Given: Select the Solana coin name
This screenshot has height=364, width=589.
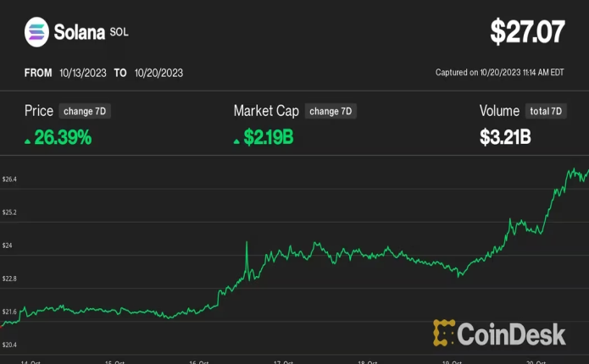Looking at the screenshot, I should point(80,32).
